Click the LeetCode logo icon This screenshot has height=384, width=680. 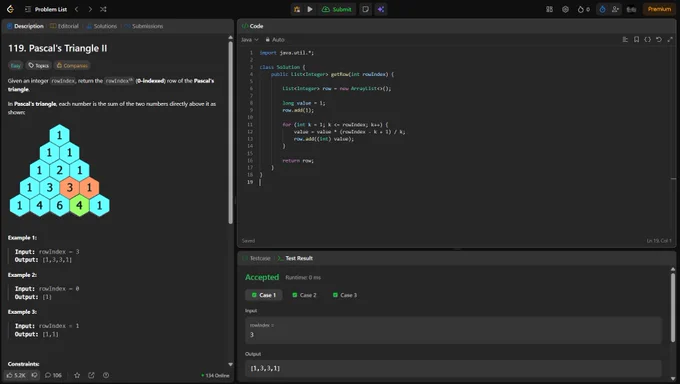[x=10, y=9]
